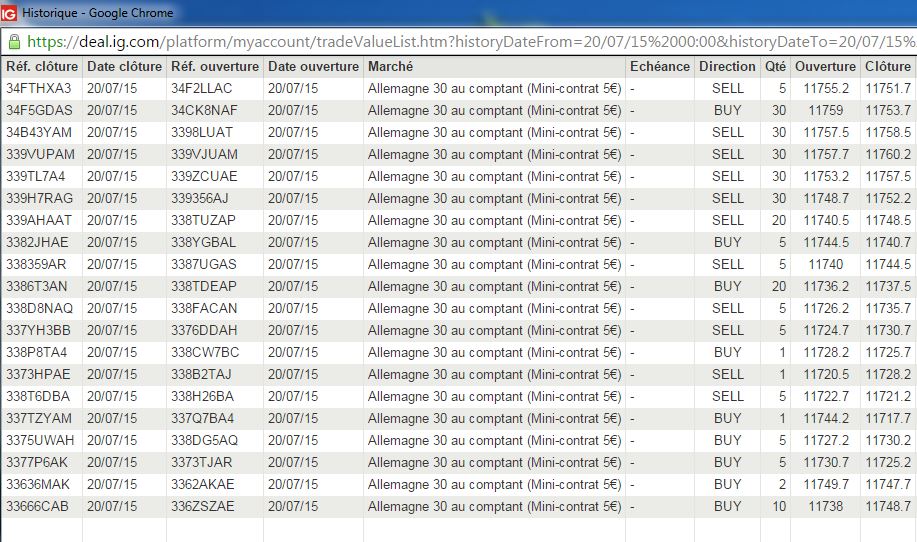Select closing reference 33636MAK
Screen dimensions: 917x542
coord(37,484)
